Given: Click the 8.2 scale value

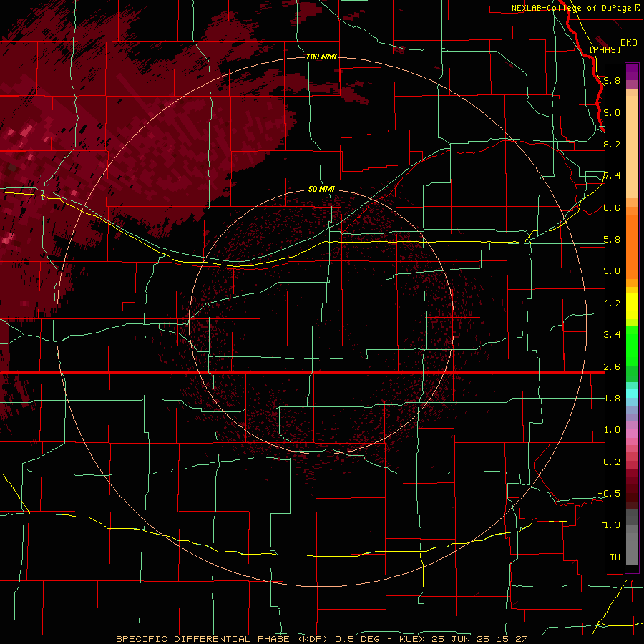Looking at the screenshot, I should [x=612, y=144].
